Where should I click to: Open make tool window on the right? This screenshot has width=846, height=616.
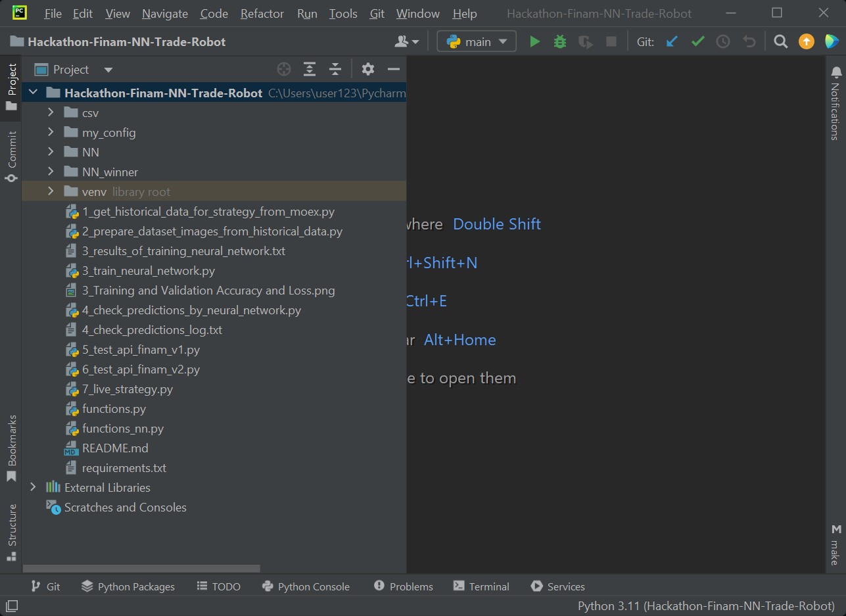[x=835, y=545]
